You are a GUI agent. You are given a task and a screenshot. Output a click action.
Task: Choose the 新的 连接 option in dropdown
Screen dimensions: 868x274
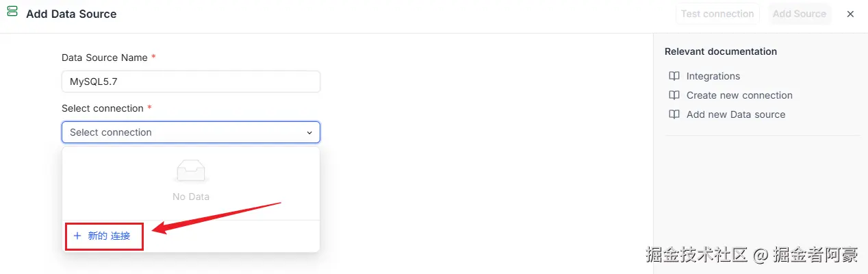coord(109,236)
